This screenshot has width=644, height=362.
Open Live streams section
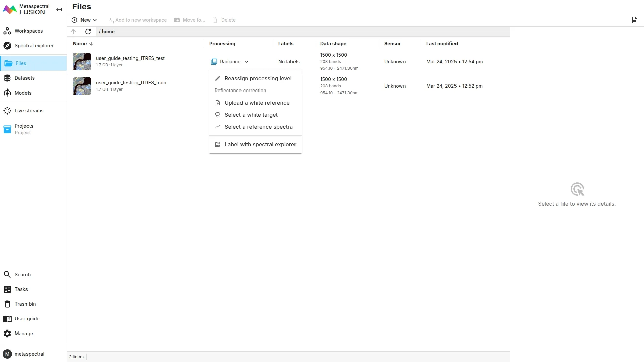pos(29,111)
